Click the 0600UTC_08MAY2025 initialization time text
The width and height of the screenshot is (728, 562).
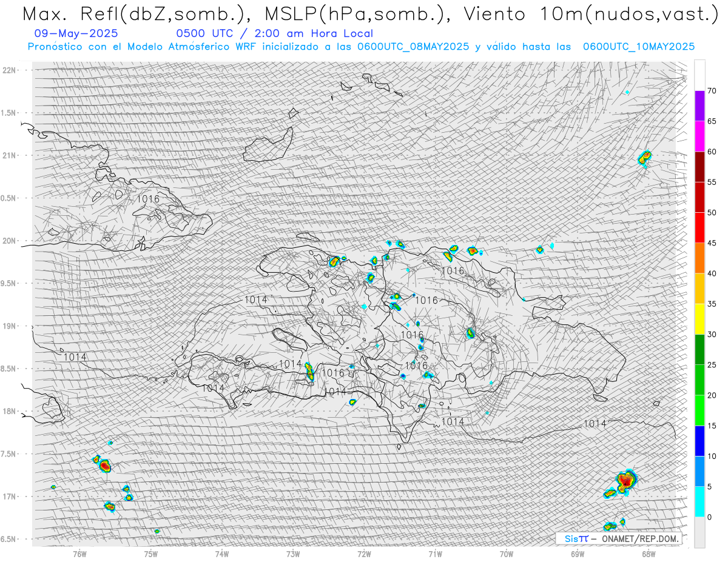click(x=413, y=47)
